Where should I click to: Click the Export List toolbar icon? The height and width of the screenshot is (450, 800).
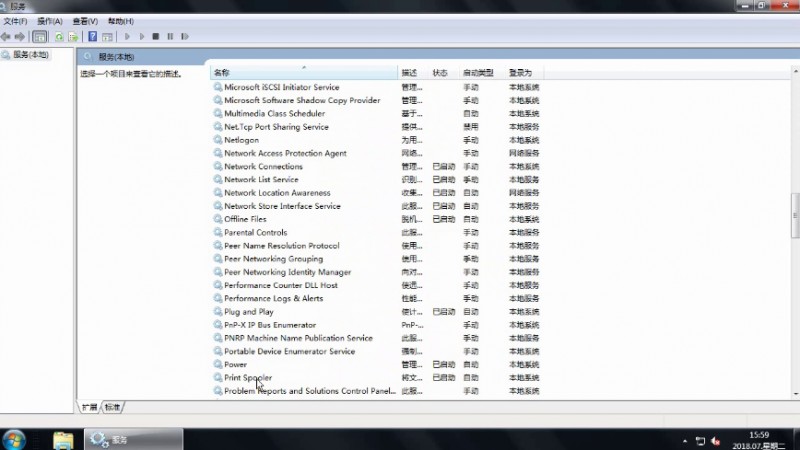click(x=73, y=37)
